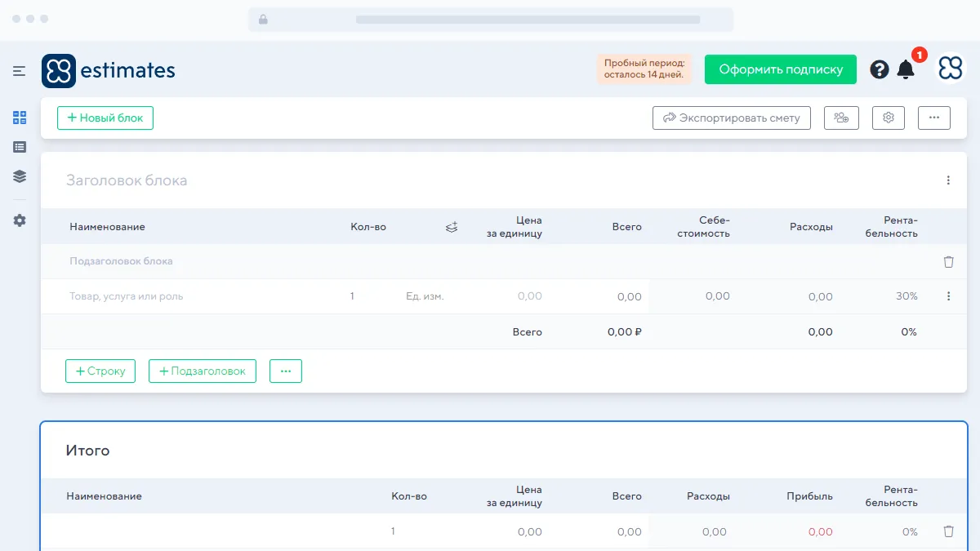Open estimate settings gear in toolbar

[x=889, y=118]
